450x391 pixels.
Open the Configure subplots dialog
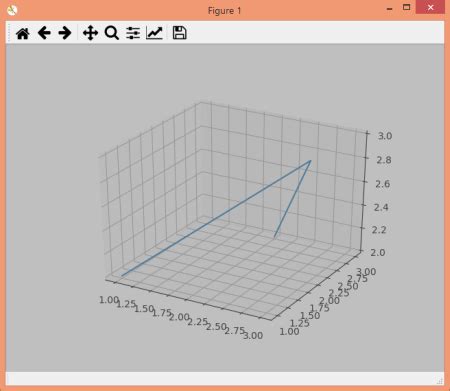click(x=133, y=33)
